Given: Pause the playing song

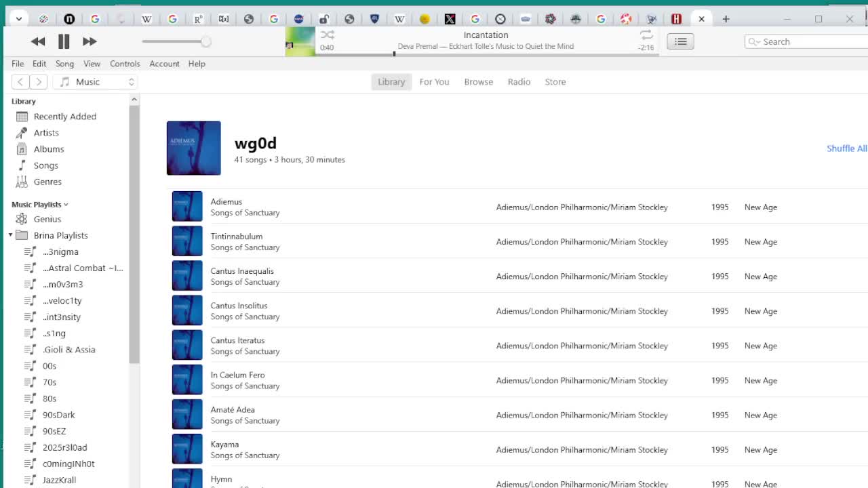Looking at the screenshot, I should [64, 41].
